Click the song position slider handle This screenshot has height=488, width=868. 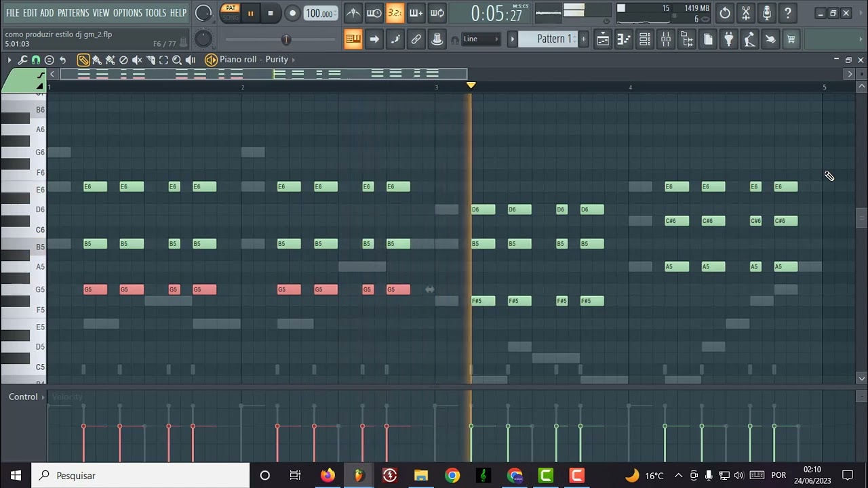(x=286, y=40)
